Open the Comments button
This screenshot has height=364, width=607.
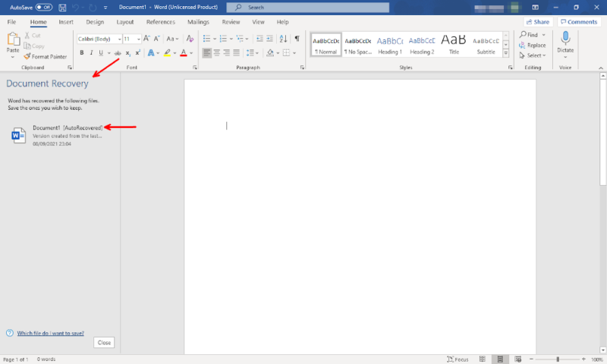[x=579, y=22]
